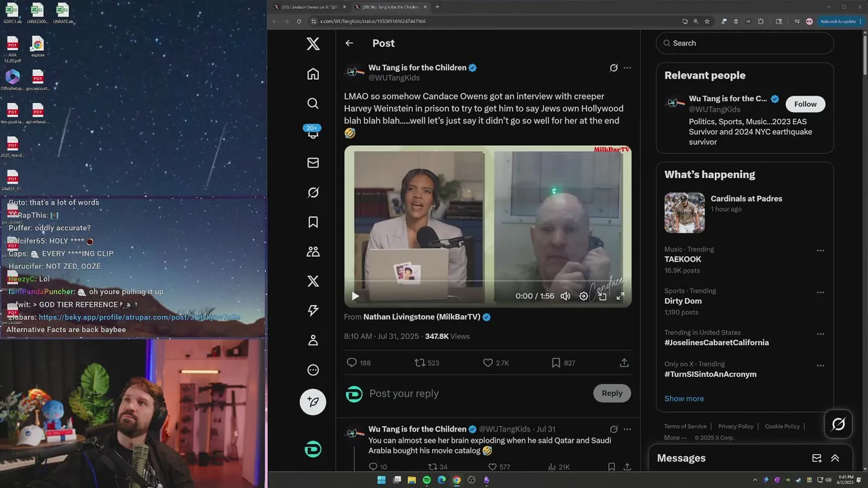This screenshot has height=488, width=868.
Task: Open options for #JoselinesCabaretCalifornia trend
Action: [820, 333]
